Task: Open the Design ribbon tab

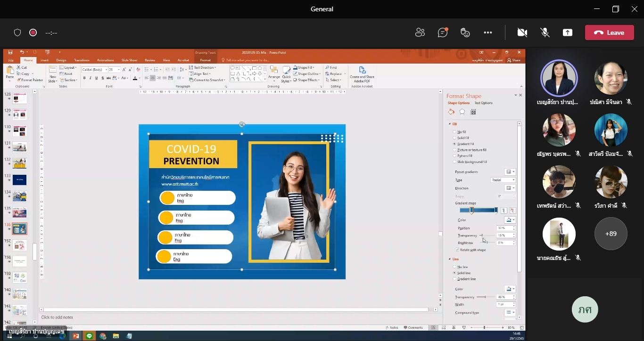Action: coord(61,60)
